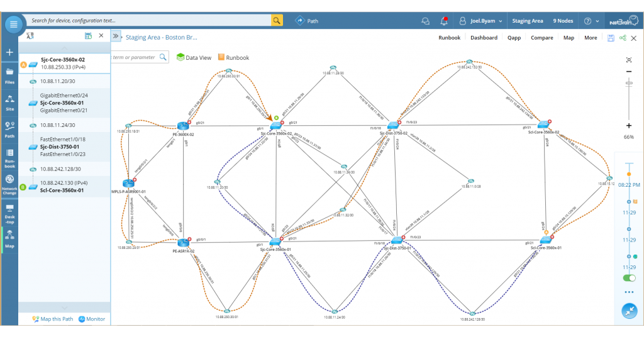This screenshot has width=644, height=337.
Task: Select PE-3600X-02 router on map
Action: pyautogui.click(x=183, y=126)
